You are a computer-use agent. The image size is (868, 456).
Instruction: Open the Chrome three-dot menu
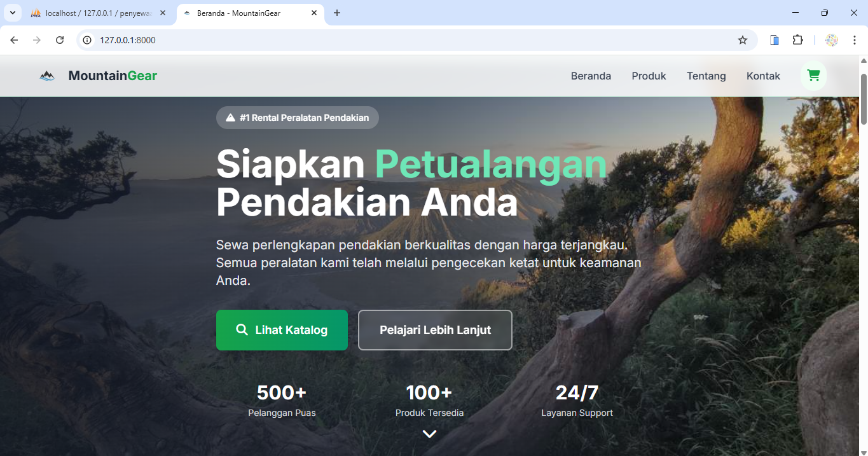tap(855, 39)
